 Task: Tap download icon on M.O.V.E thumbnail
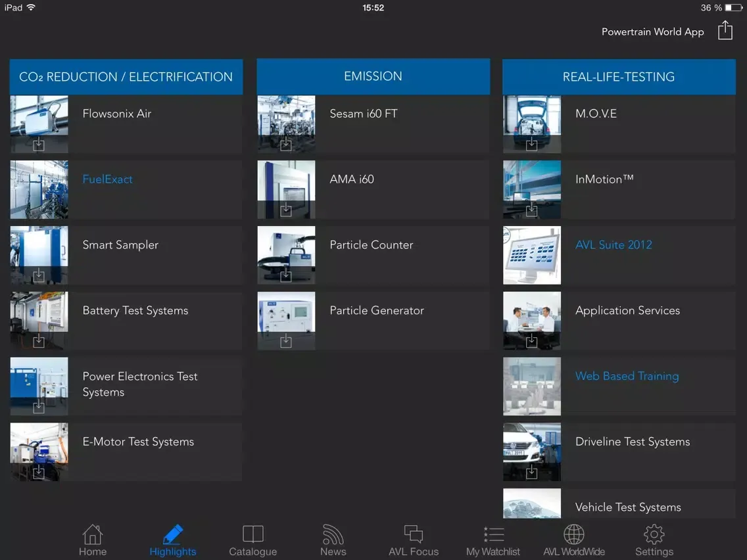point(532,144)
